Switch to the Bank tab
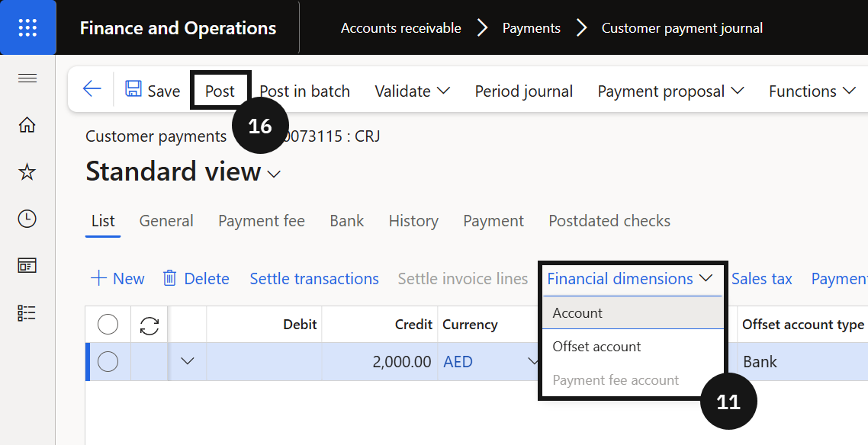 pyautogui.click(x=347, y=221)
